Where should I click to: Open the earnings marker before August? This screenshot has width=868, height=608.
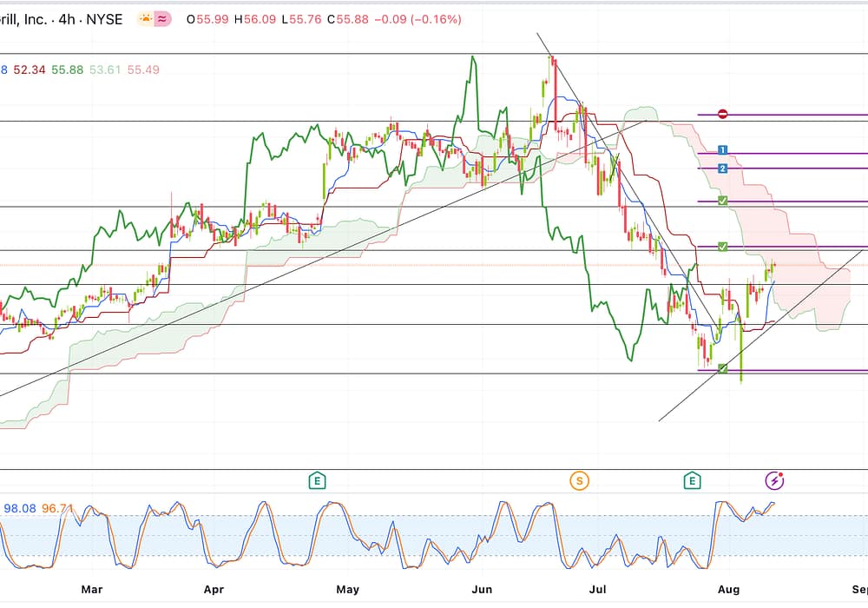point(693,480)
